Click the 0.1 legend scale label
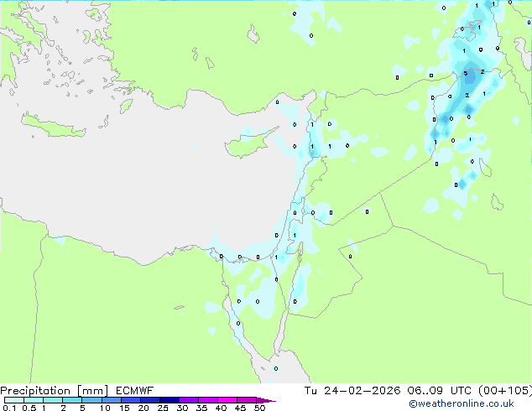The image size is (532, 411). (9, 408)
